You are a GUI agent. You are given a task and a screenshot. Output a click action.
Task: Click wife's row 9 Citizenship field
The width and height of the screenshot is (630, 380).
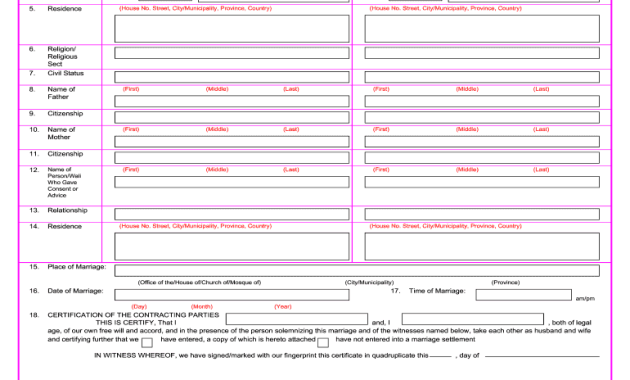(x=482, y=117)
